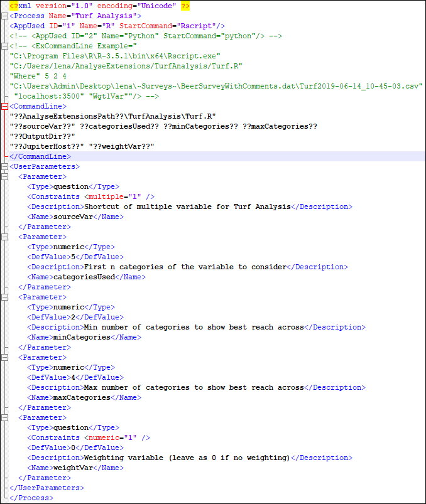Viewport: 426px width, 504px height.
Task: Click the <Name>maxCategories</Name> line
Action: coord(84,397)
